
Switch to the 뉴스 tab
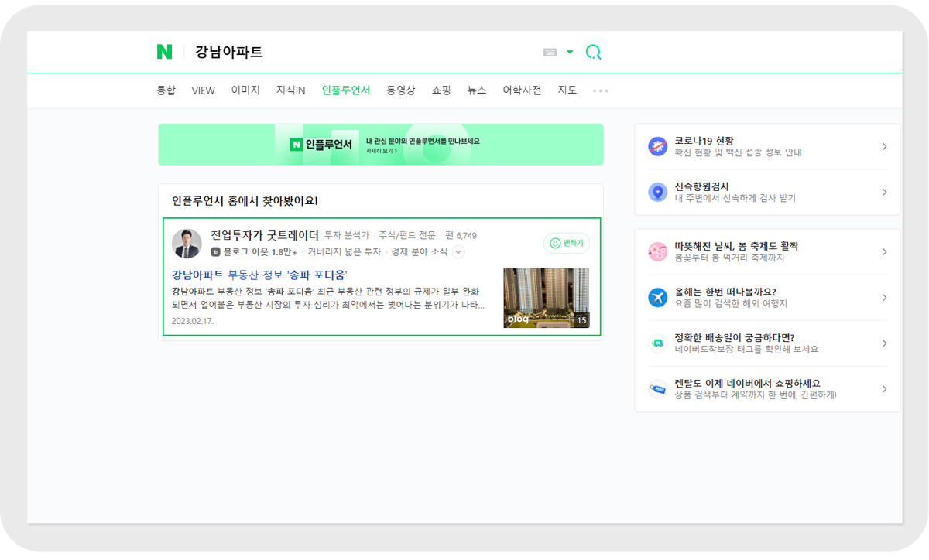click(x=477, y=90)
